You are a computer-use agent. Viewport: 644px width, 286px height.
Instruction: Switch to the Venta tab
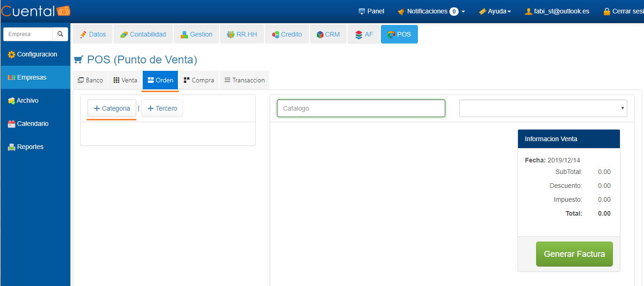click(125, 81)
